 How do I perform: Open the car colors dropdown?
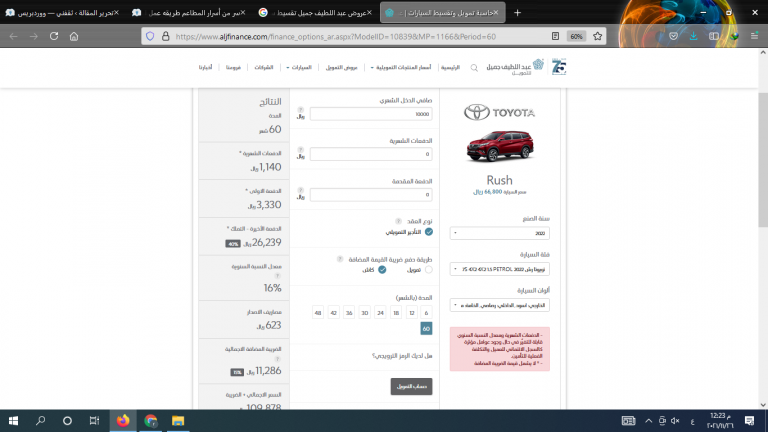500,305
